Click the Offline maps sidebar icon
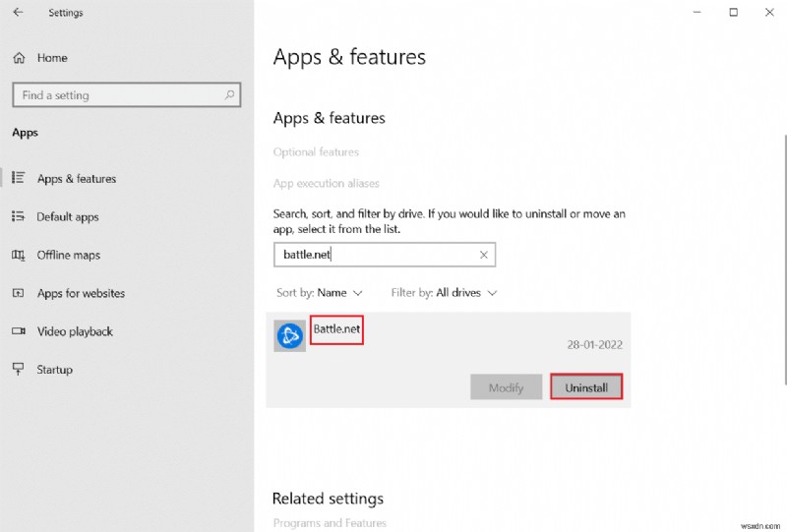The image size is (787, 532). coord(18,256)
